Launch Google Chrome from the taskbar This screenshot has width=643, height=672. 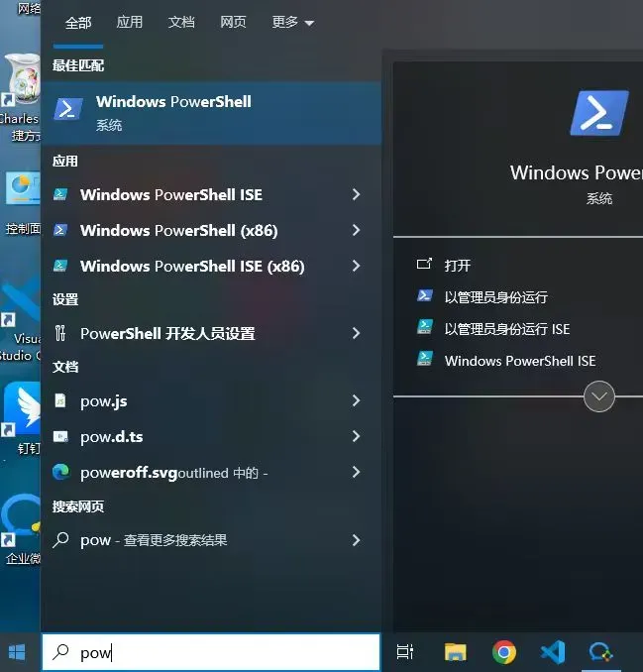click(x=503, y=652)
